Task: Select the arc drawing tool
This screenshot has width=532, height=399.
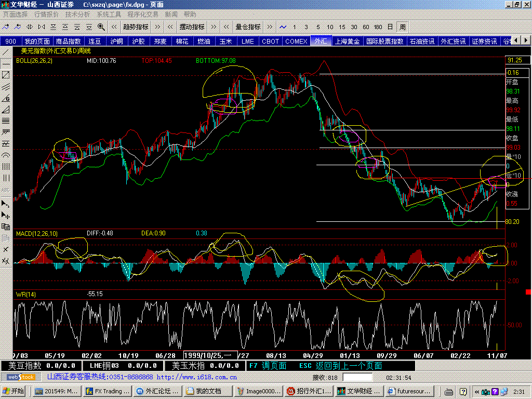Action: coord(6,155)
